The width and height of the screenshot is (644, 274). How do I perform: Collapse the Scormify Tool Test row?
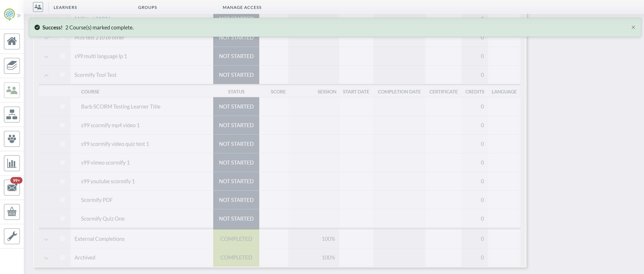(x=46, y=75)
